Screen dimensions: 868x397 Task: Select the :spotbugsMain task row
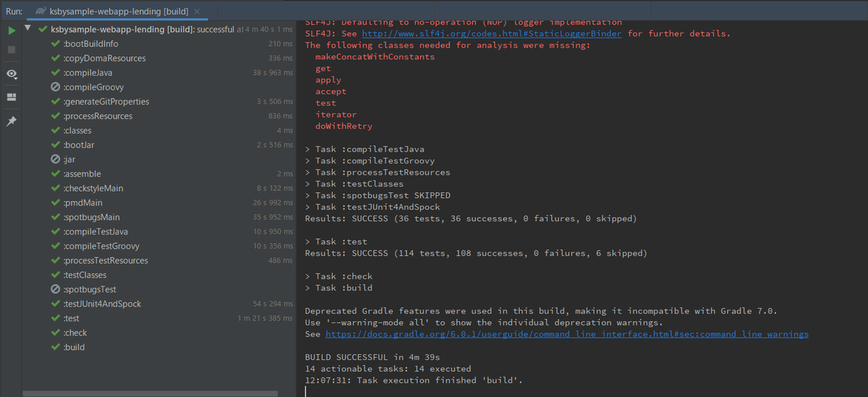pyautogui.click(x=159, y=217)
